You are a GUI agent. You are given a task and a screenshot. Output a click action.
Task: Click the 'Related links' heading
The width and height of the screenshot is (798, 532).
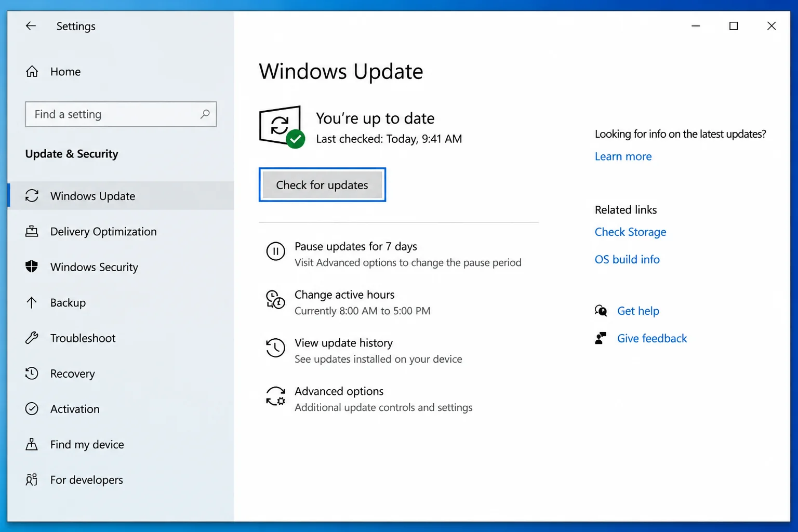coord(626,210)
